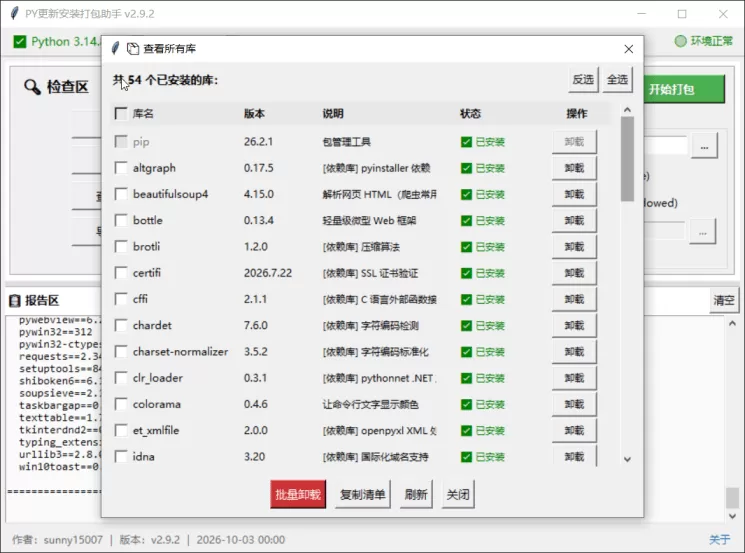Check the colorama library checkbox

[121, 404]
